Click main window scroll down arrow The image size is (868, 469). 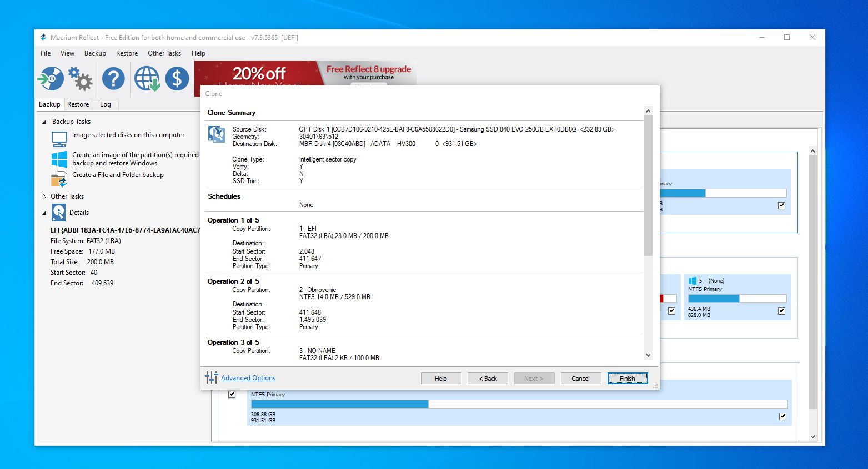coord(812,437)
